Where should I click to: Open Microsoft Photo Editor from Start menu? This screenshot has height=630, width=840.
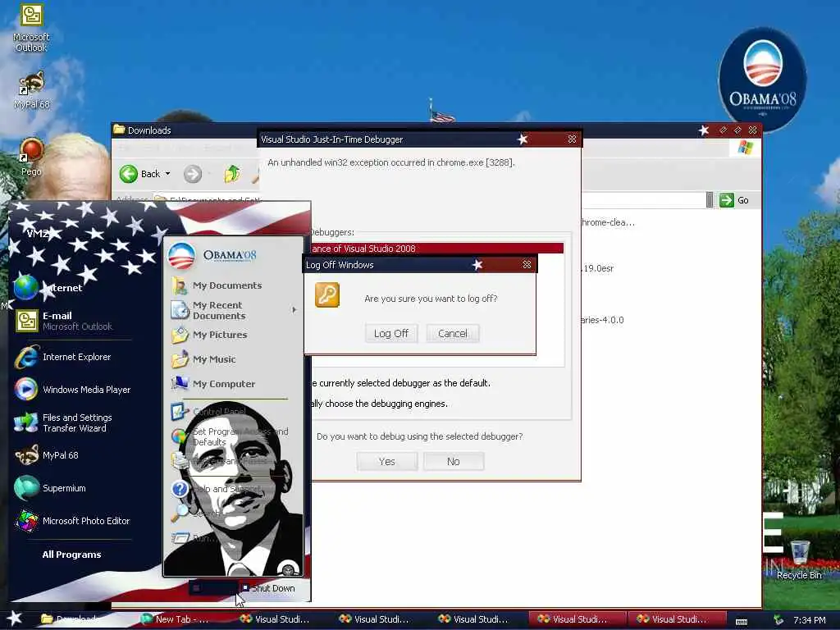73,521
